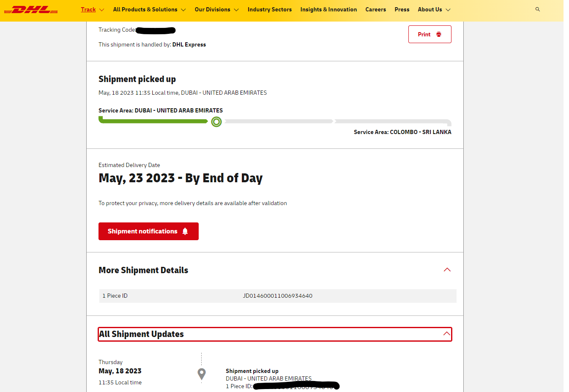
Task: Click the All Shipment Updates heading
Action: pos(141,334)
